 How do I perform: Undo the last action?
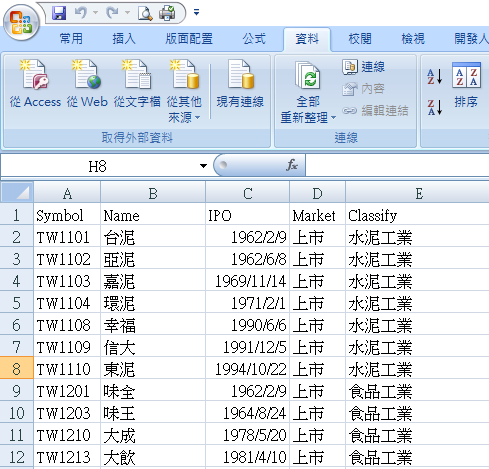click(x=81, y=13)
